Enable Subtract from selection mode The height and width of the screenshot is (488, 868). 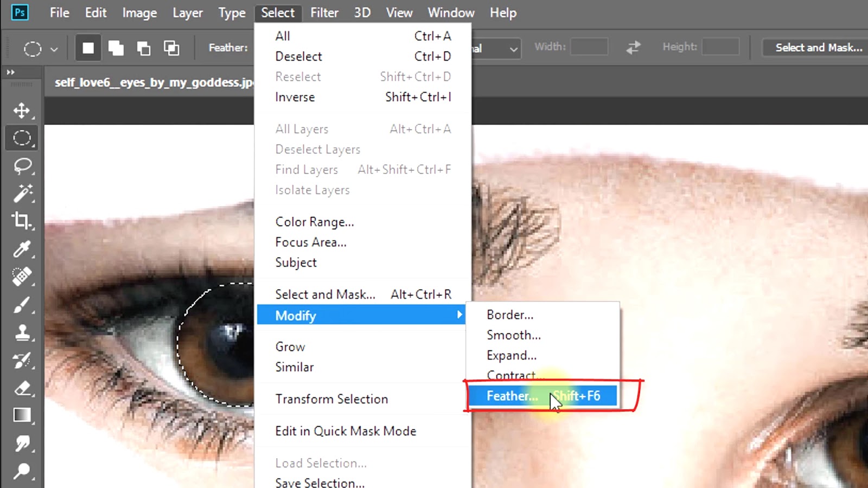tap(144, 48)
